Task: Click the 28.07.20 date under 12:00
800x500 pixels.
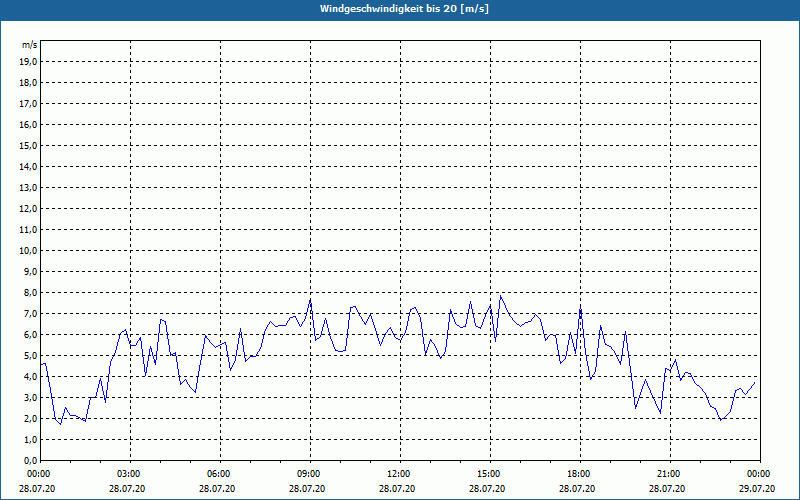Action: click(x=397, y=488)
